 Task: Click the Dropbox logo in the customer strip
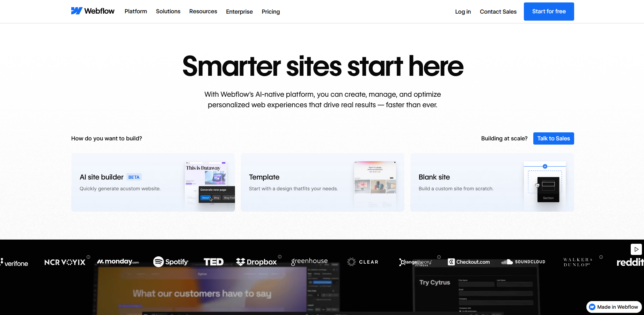pos(256,262)
